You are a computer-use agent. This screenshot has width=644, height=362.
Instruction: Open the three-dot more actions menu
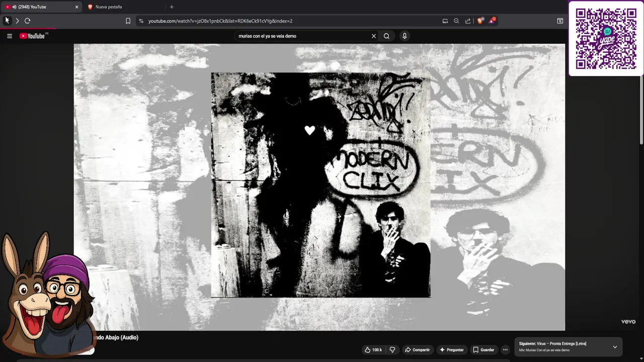pos(505,350)
